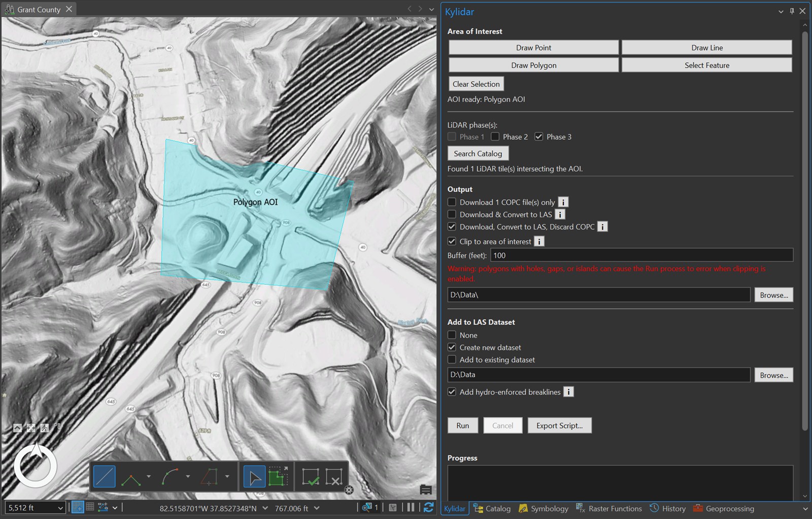The image size is (812, 519).
Task: Activate the select arrow tool on construction toolbar
Action: point(254,477)
